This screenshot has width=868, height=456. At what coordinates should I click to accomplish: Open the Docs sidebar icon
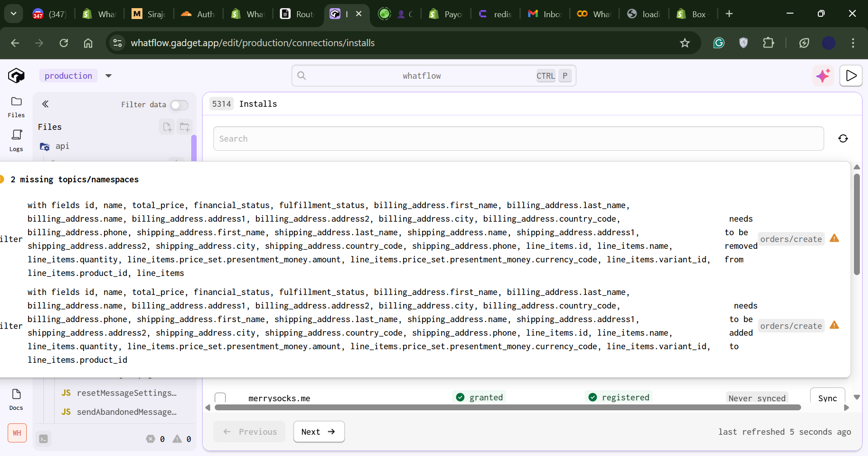(x=16, y=399)
